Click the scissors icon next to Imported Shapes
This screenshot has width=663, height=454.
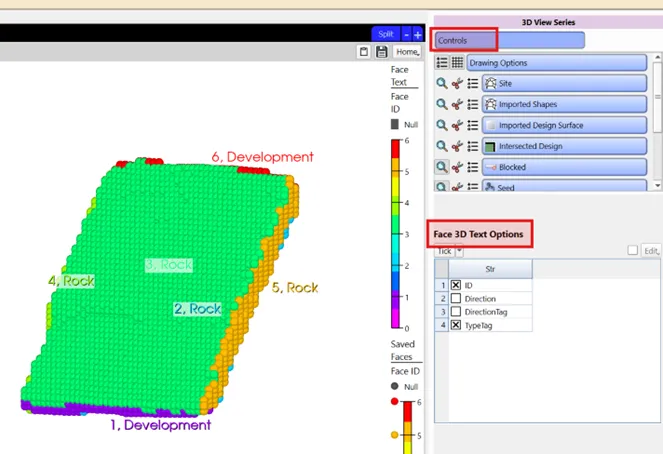(457, 104)
